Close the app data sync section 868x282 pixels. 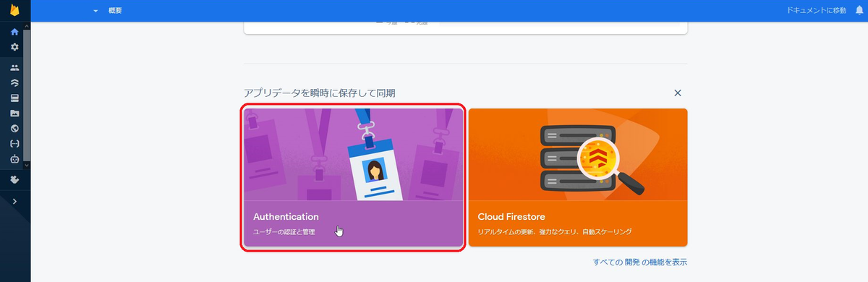click(x=678, y=93)
